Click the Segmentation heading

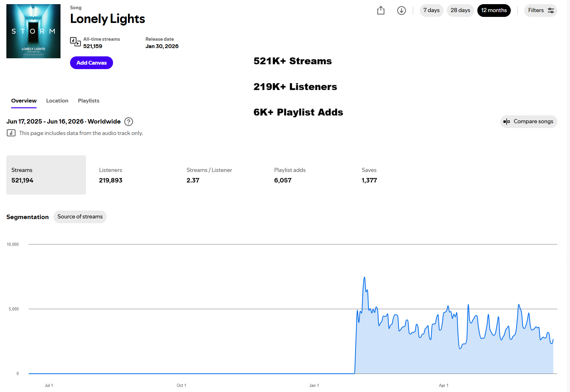27,217
